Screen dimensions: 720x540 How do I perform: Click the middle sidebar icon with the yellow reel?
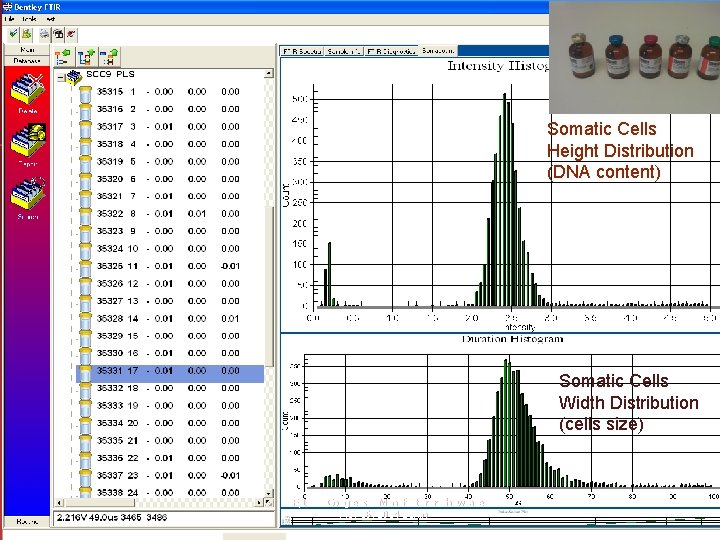click(28, 140)
